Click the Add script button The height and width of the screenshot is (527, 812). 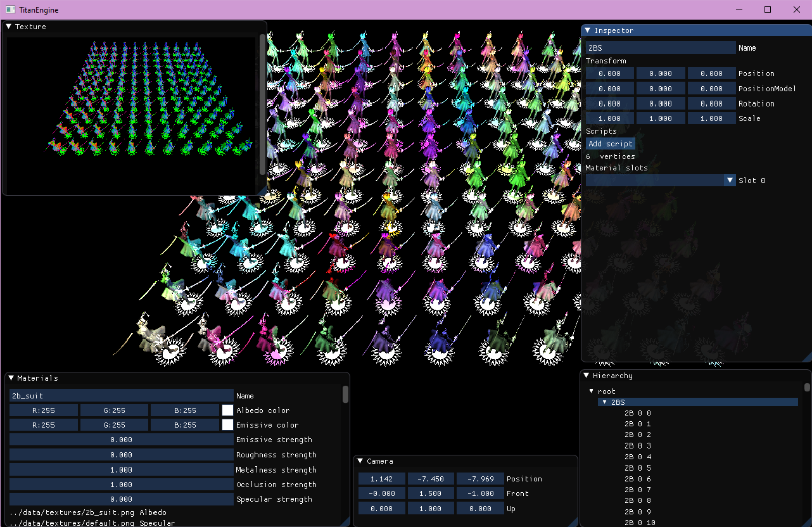[x=611, y=144]
